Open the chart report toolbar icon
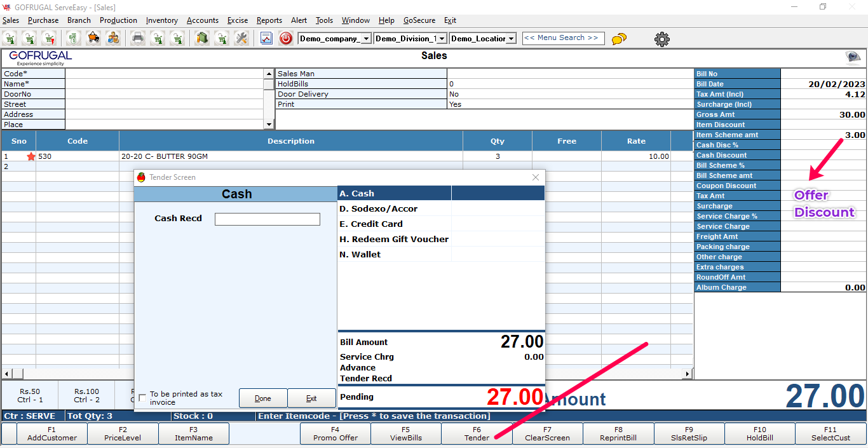The image size is (868, 448). [x=266, y=38]
